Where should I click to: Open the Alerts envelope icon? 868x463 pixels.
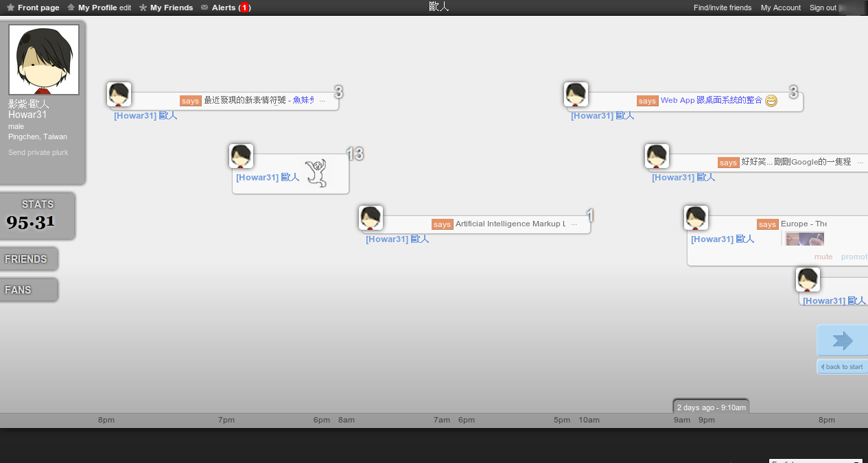(x=204, y=8)
